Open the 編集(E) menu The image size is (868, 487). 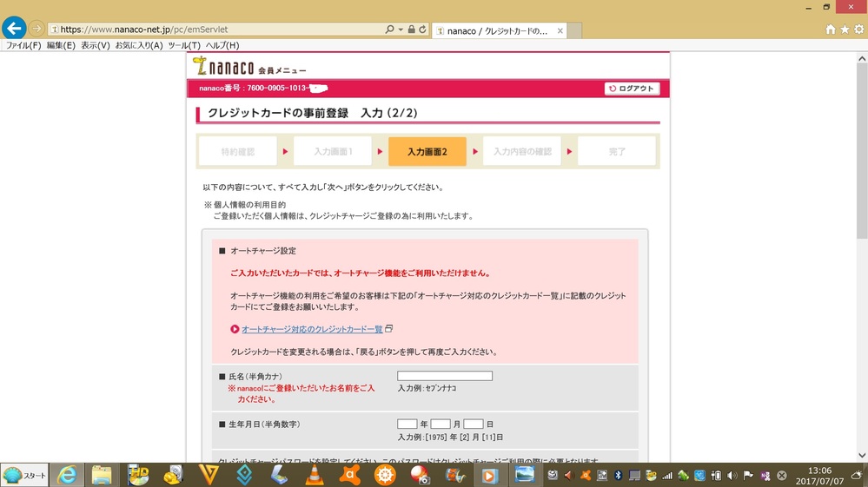pyautogui.click(x=61, y=45)
